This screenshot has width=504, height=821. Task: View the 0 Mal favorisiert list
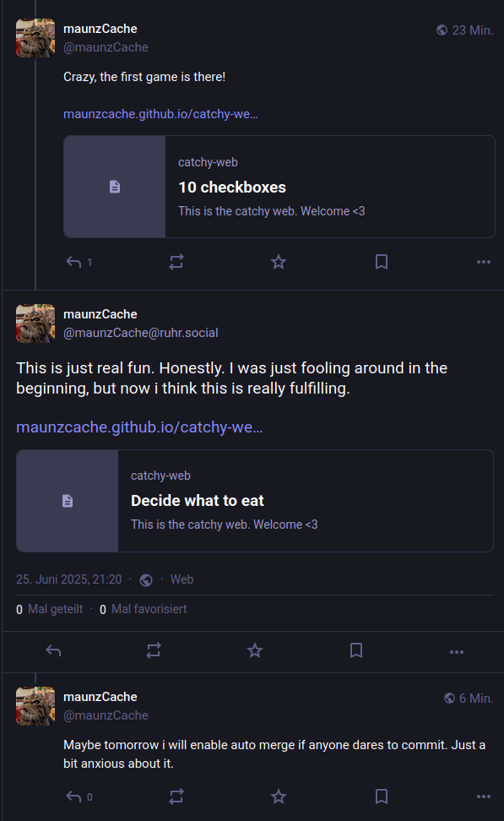click(x=143, y=609)
